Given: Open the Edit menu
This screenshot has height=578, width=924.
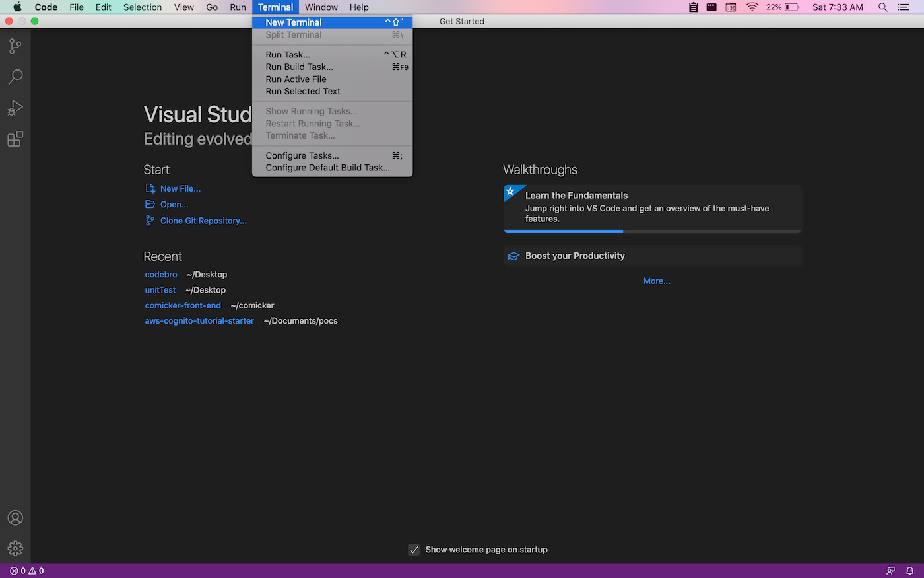Looking at the screenshot, I should 103,7.
